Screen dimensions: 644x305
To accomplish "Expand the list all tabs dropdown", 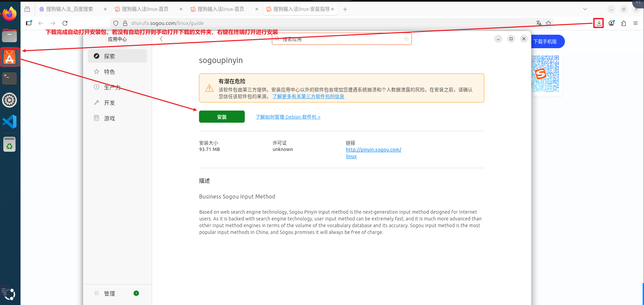I will coord(585,9).
